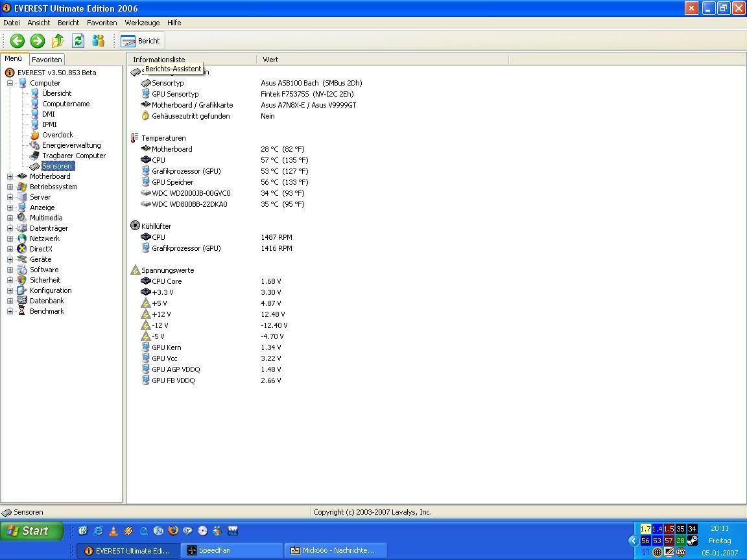
Task: Expand the Server tree node
Action: tap(10, 197)
